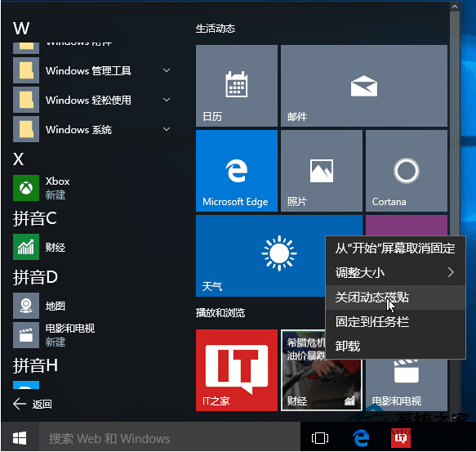Open 电影和电视 in the app list
The height and width of the screenshot is (452, 476).
pos(91,335)
